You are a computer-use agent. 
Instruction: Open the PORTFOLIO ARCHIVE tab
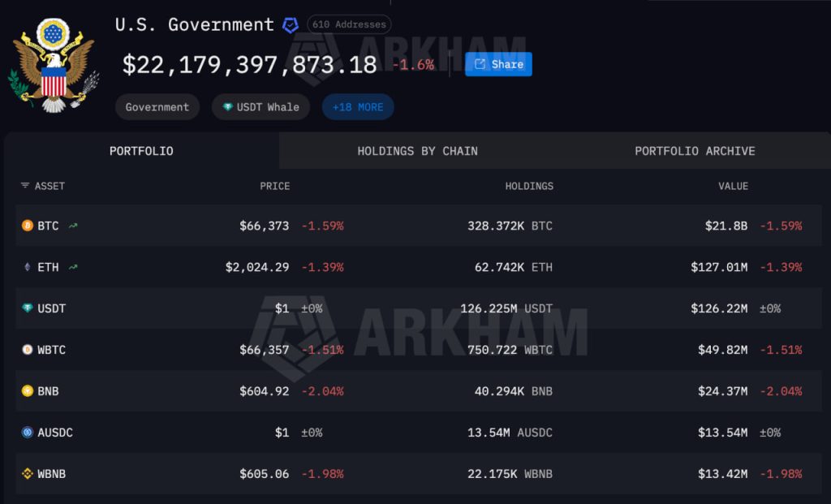click(x=695, y=151)
